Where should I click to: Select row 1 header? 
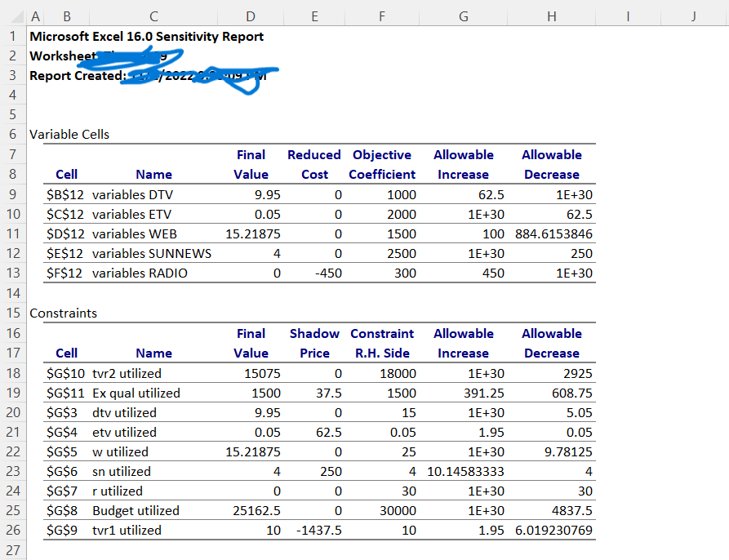(x=12, y=36)
